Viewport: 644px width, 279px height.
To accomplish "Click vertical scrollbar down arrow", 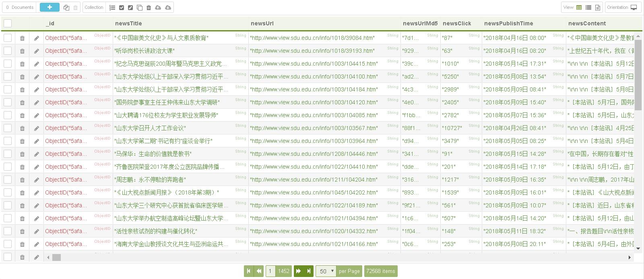I will [x=638, y=248].
